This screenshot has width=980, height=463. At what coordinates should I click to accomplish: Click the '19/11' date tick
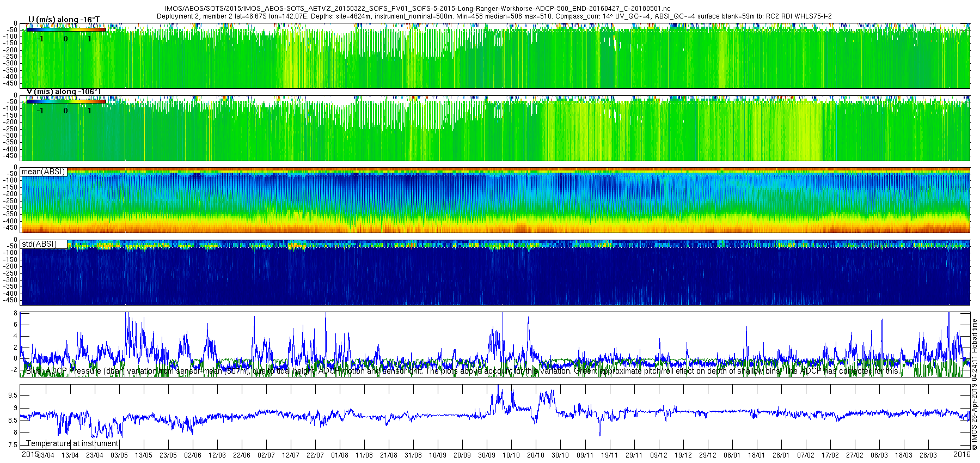point(610,455)
